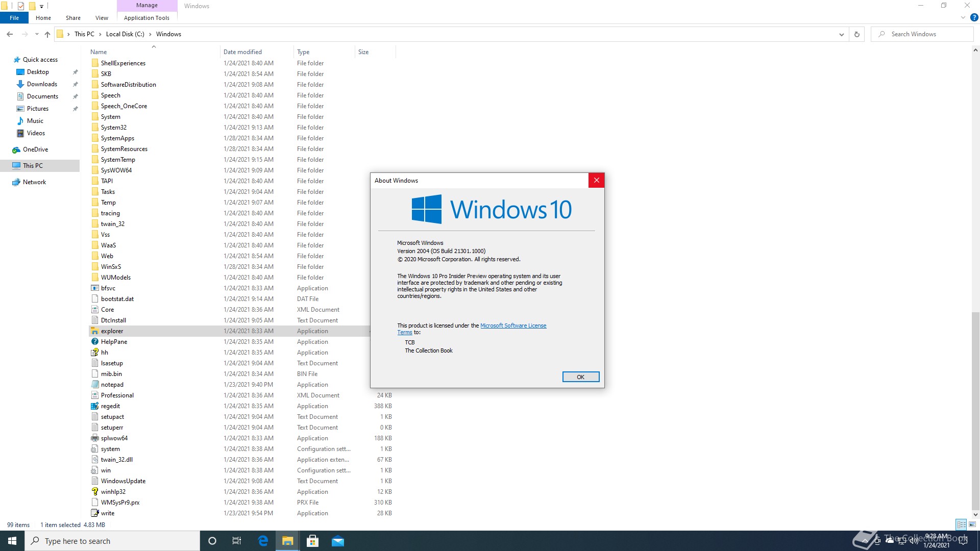Open the Application Tools tab
The height and width of the screenshot is (551, 980).
coord(147,18)
